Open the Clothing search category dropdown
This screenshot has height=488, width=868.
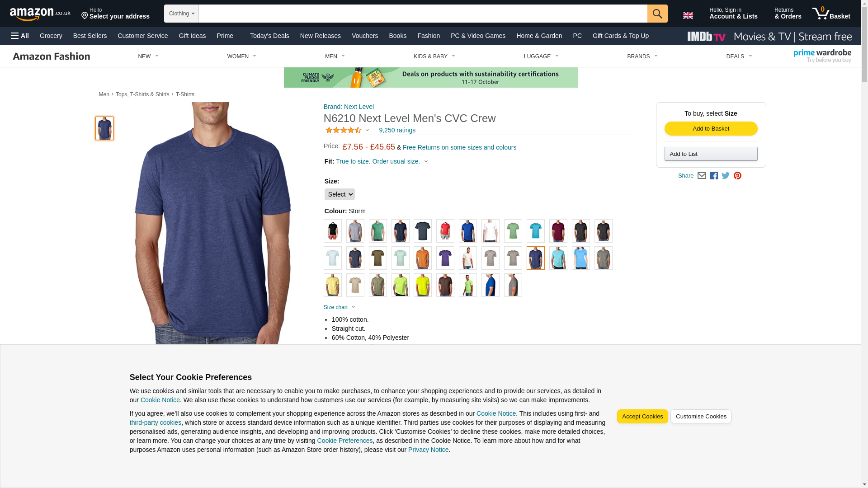[181, 14]
